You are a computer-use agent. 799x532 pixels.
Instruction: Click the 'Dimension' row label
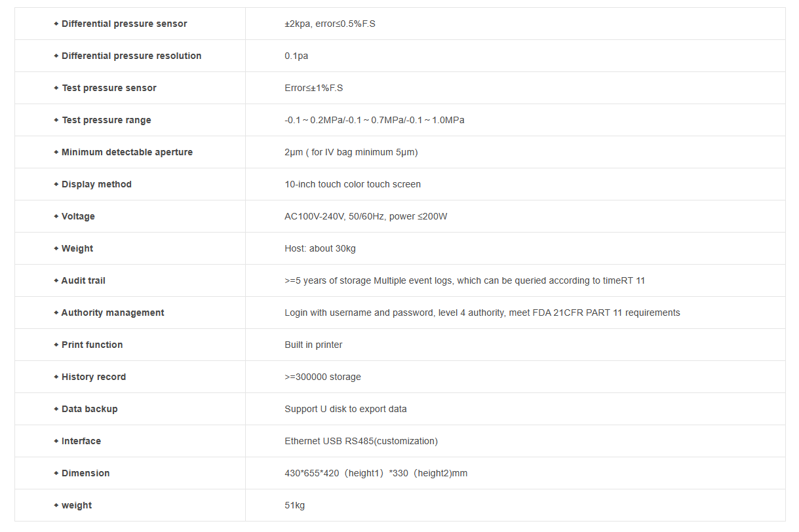(x=85, y=473)
